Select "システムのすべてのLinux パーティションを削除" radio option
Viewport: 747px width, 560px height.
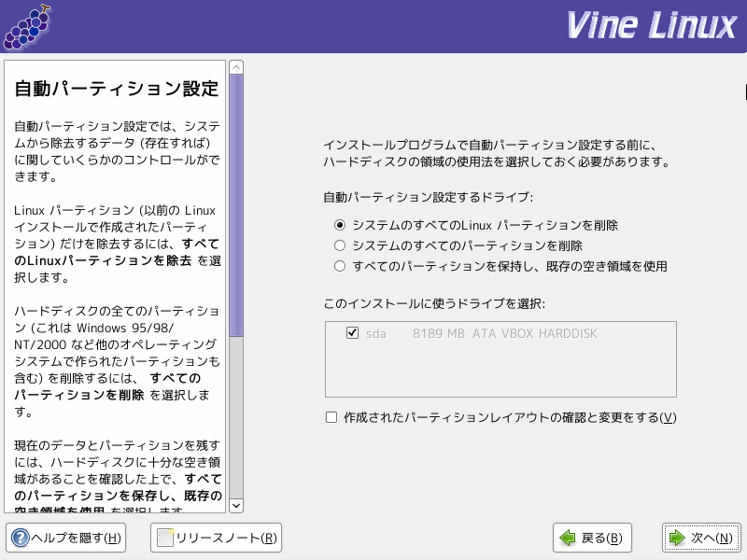[340, 225]
